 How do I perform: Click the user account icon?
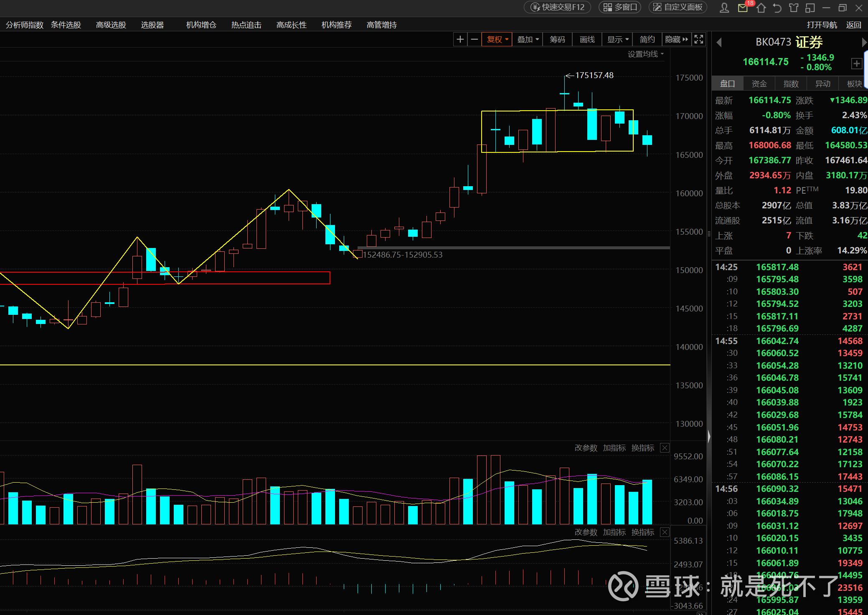point(725,8)
